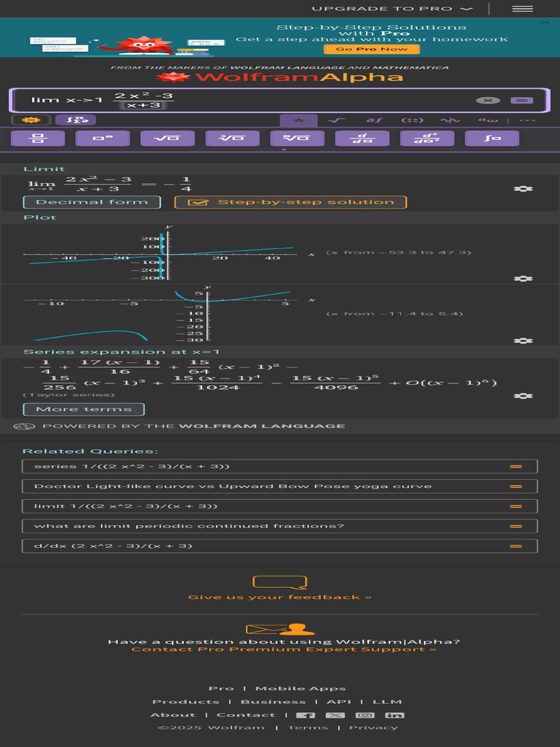Click the equals icon on the d/dx query row
Viewport: 560px width, 747px height.
point(516,546)
